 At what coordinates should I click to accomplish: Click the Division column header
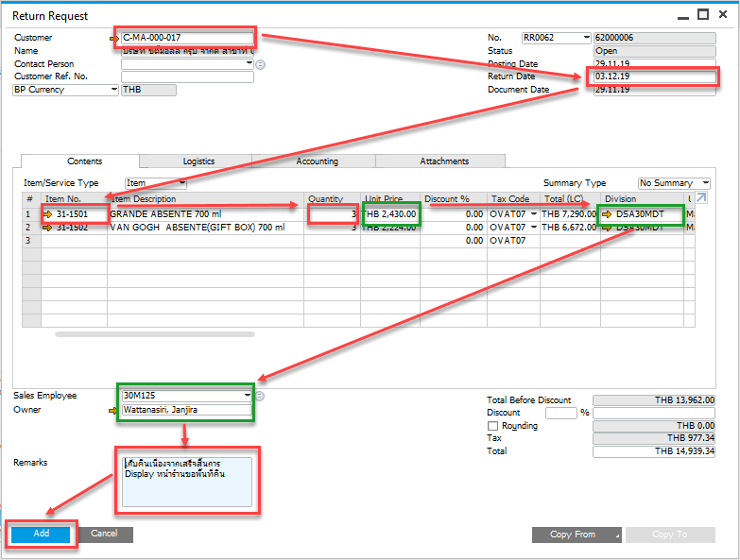642,199
